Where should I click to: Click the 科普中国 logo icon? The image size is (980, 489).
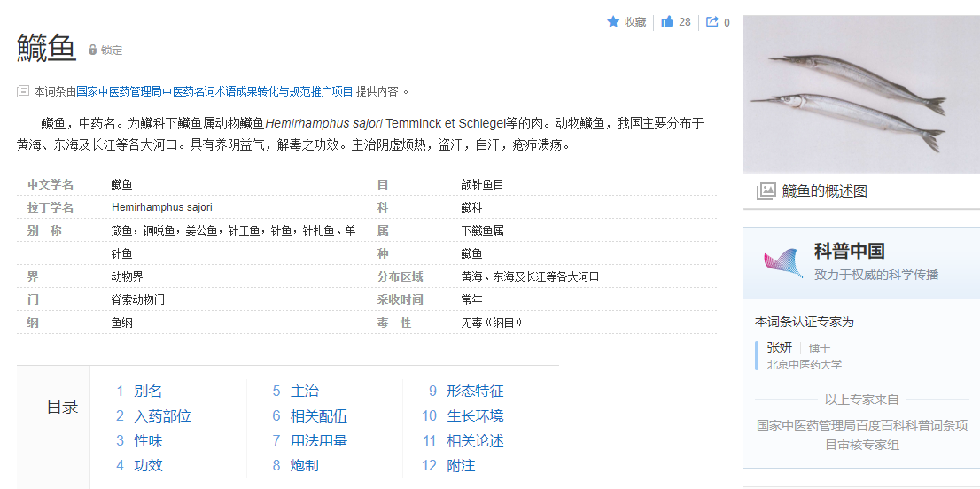click(x=782, y=262)
